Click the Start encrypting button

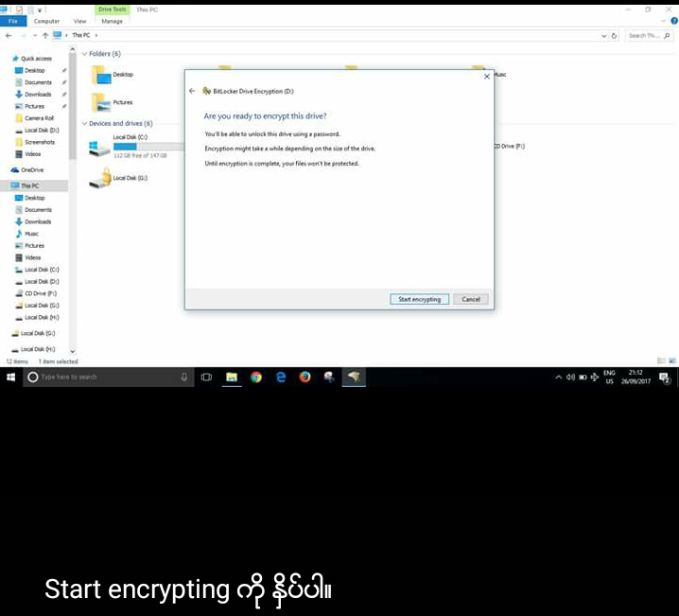[x=419, y=299]
